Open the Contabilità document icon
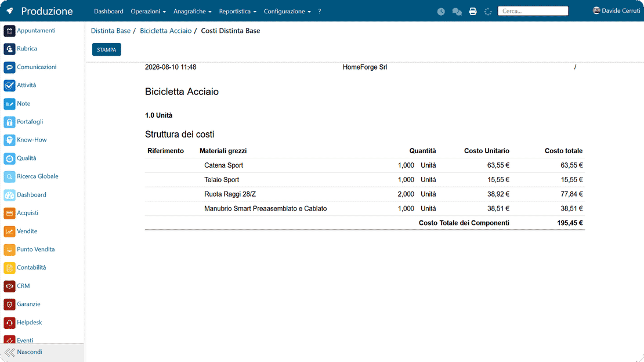Viewport: 644px width, 362px height. pyautogui.click(x=9, y=268)
